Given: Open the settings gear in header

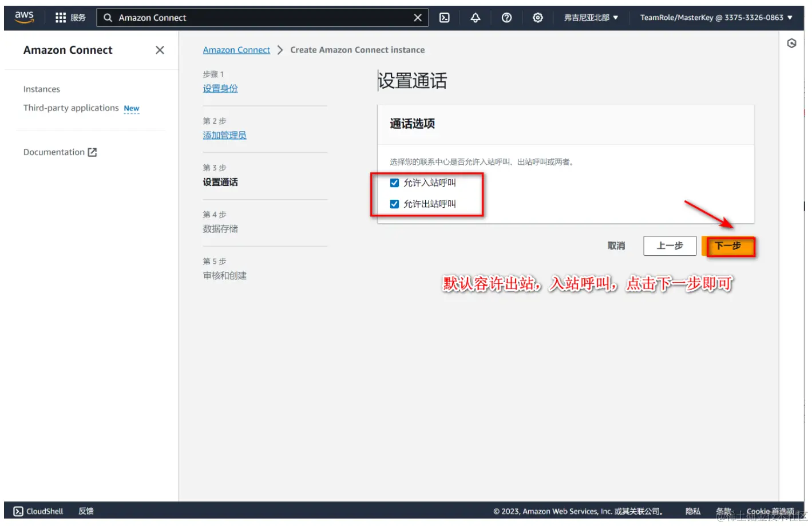Looking at the screenshot, I should point(538,18).
